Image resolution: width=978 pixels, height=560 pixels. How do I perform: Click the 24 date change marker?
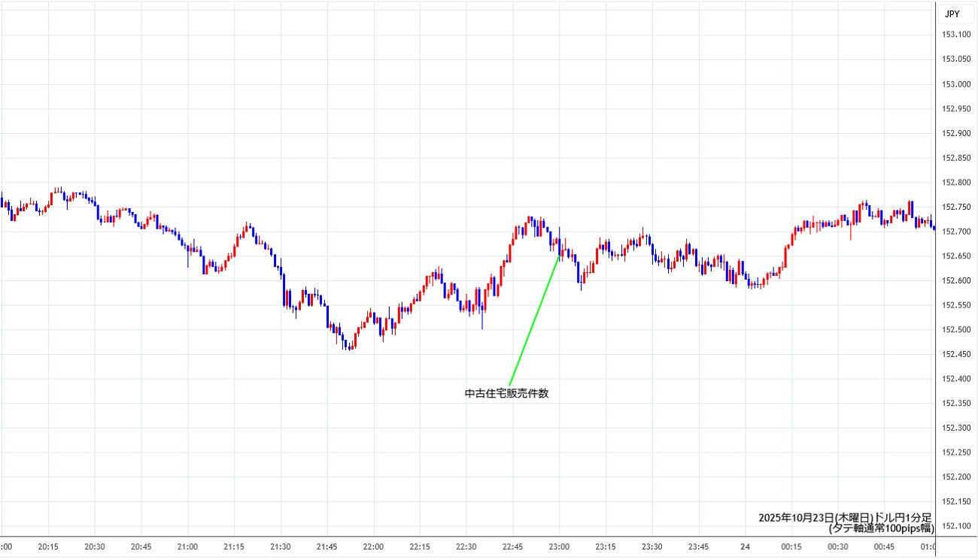point(744,547)
